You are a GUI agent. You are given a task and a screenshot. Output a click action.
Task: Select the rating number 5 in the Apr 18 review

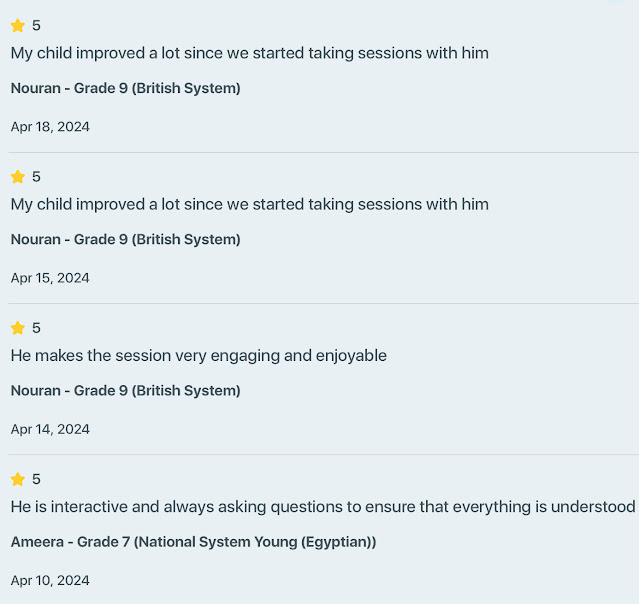tap(36, 26)
